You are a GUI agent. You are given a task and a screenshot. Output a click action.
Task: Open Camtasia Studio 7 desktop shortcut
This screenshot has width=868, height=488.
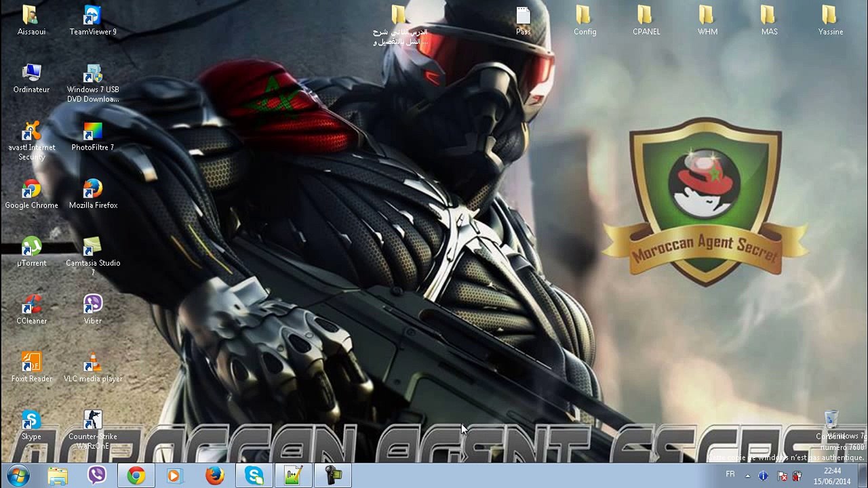93,257
